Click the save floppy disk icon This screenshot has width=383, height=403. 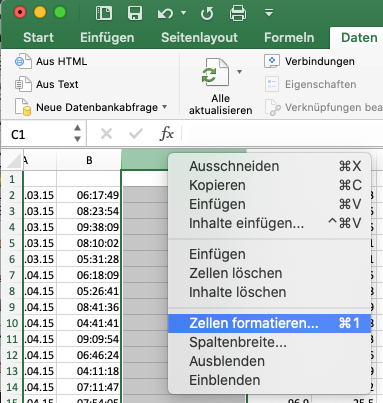coord(135,13)
